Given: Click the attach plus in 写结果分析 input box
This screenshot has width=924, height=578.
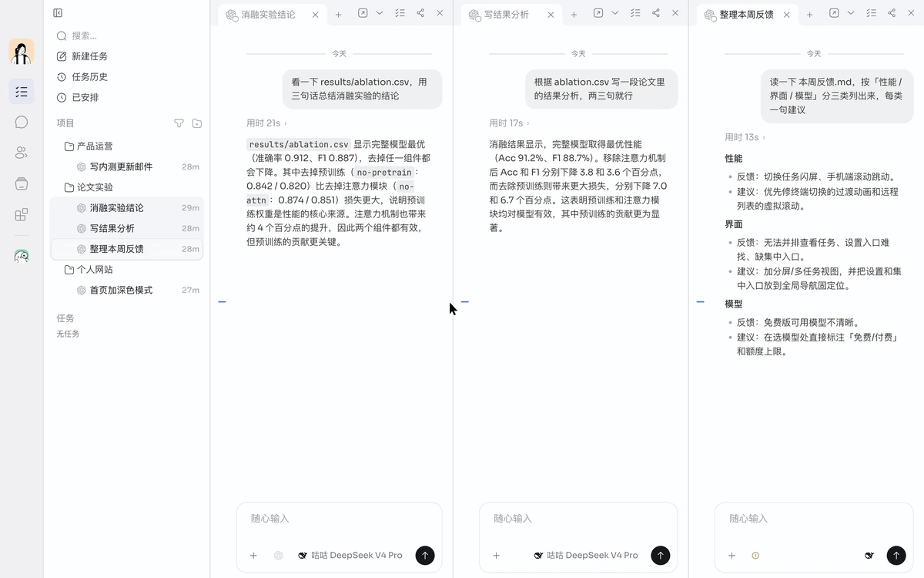Looking at the screenshot, I should [x=497, y=556].
